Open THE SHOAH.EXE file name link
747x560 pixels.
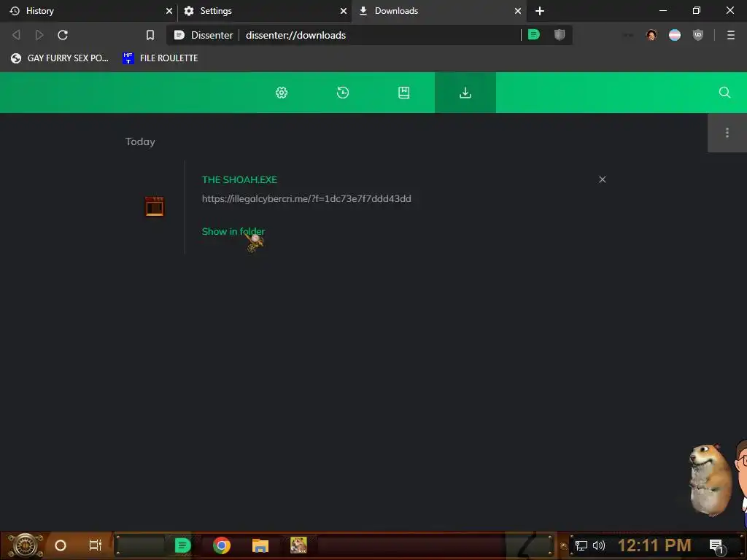click(239, 179)
